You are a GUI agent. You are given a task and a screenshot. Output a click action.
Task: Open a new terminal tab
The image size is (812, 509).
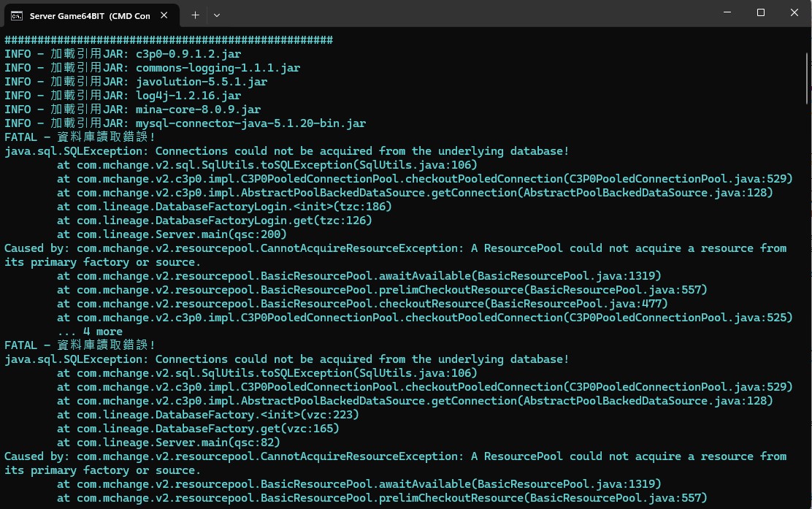(x=195, y=15)
